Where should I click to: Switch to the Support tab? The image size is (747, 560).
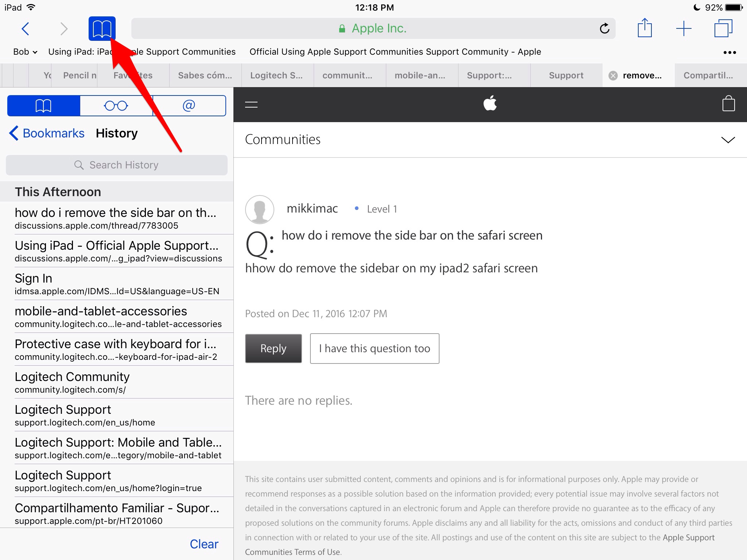pos(566,75)
